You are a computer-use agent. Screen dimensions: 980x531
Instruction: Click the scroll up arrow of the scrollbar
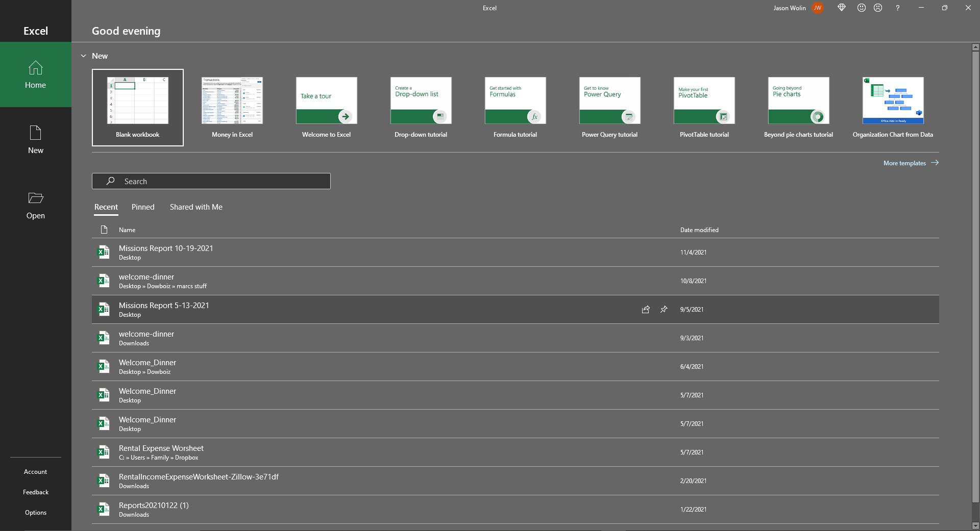tap(975, 47)
